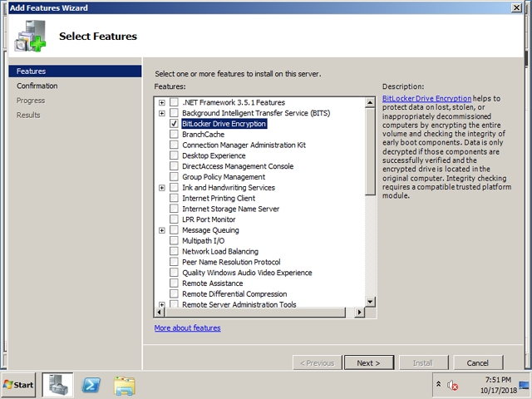Image resolution: width=532 pixels, height=399 pixels.
Task: Click horizontal scrollbar right arrow
Action: click(359, 312)
